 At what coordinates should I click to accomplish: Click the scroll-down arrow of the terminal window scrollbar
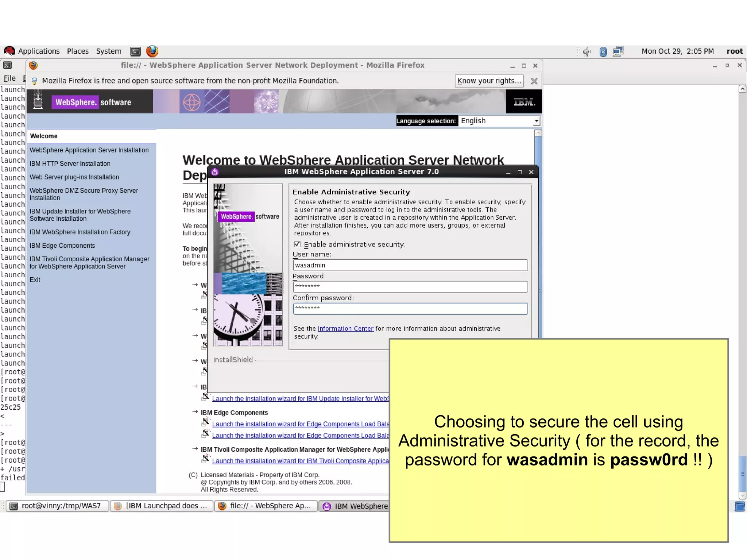click(742, 495)
